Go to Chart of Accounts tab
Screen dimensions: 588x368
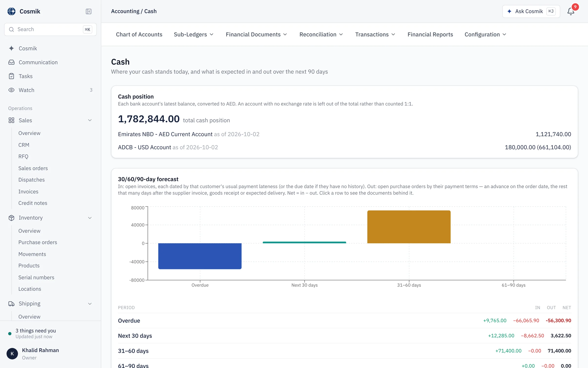pos(139,35)
